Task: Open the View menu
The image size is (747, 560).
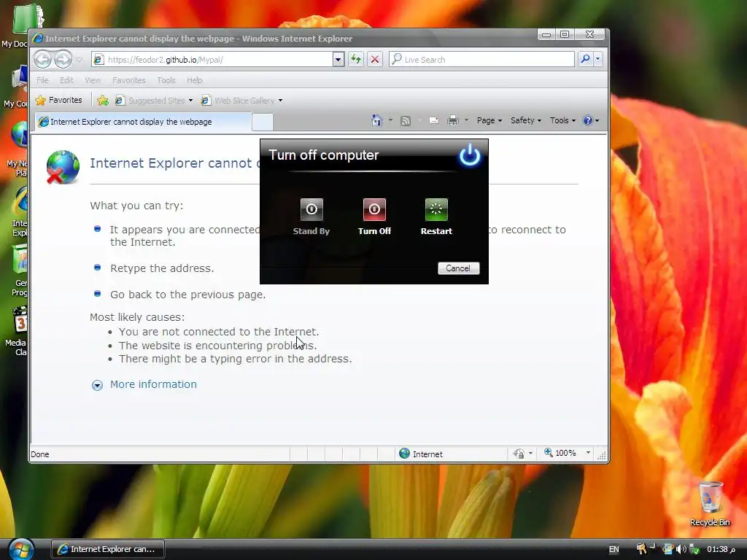Action: tap(93, 80)
